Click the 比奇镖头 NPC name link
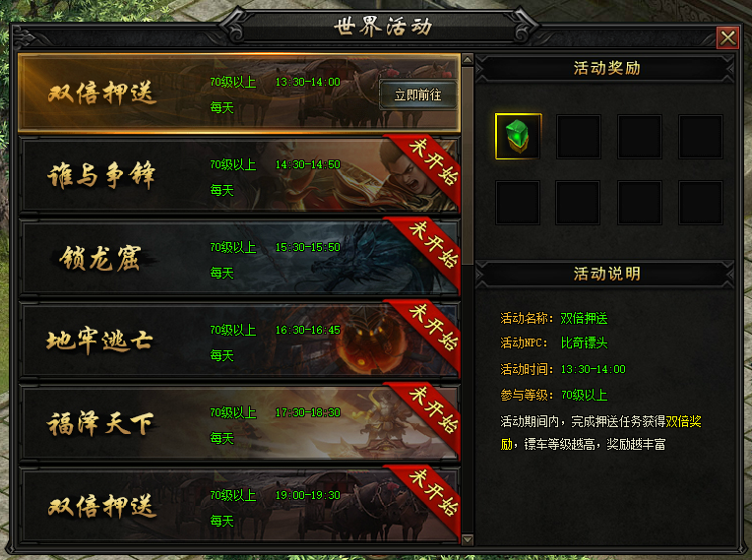The width and height of the screenshot is (752, 560). pyautogui.click(x=584, y=342)
